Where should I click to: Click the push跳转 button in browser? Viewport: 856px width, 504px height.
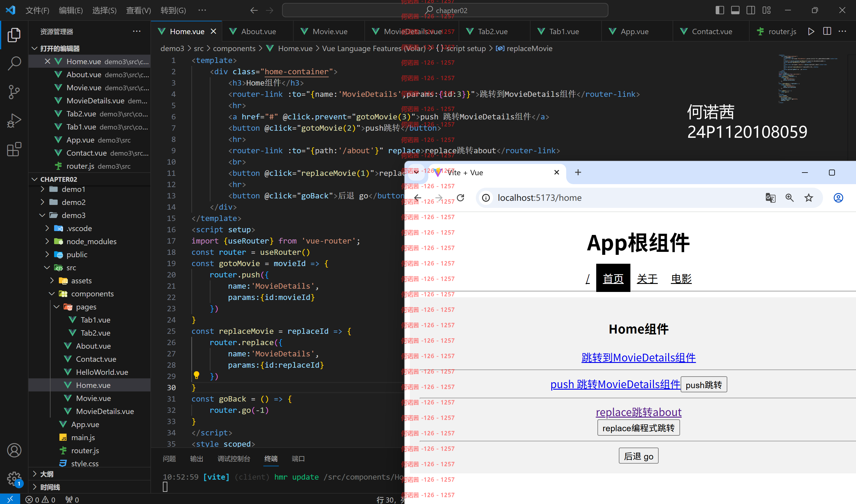point(704,384)
